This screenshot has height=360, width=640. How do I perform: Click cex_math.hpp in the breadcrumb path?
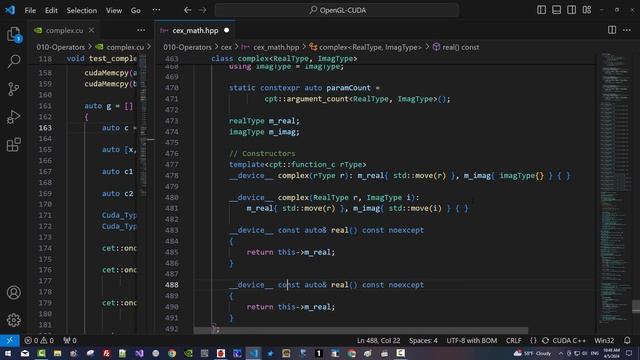point(276,47)
